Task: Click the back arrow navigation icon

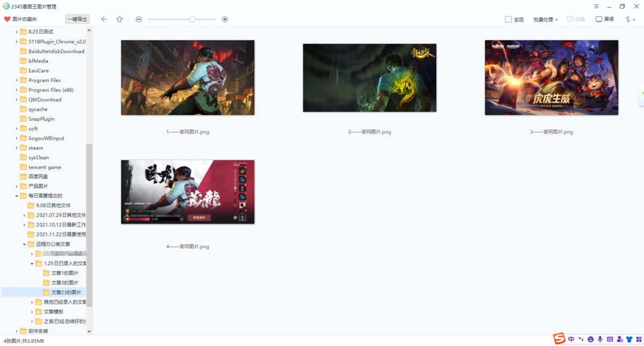Action: [x=104, y=19]
